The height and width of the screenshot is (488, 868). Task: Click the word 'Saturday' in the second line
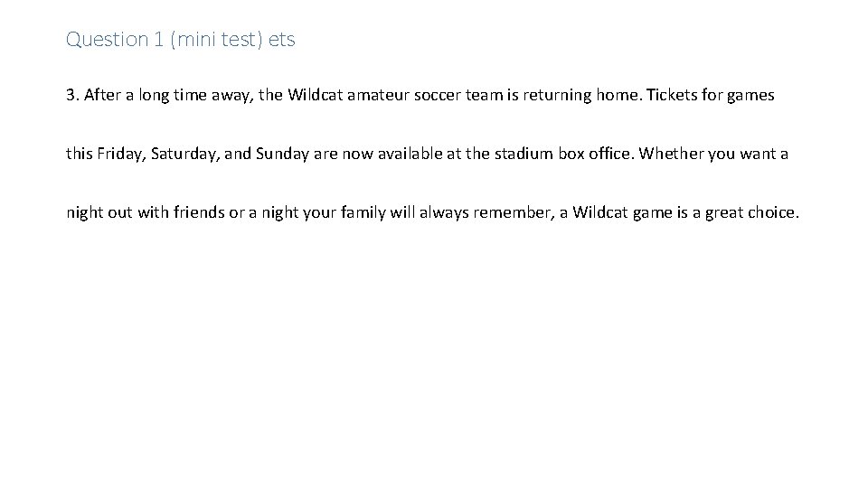183,154
